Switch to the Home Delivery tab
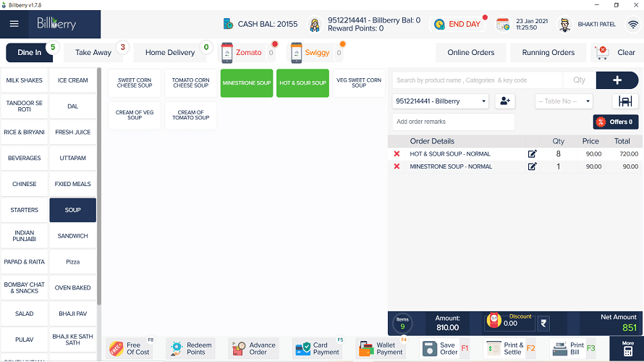Viewport: 644px width, 362px height. (x=170, y=53)
